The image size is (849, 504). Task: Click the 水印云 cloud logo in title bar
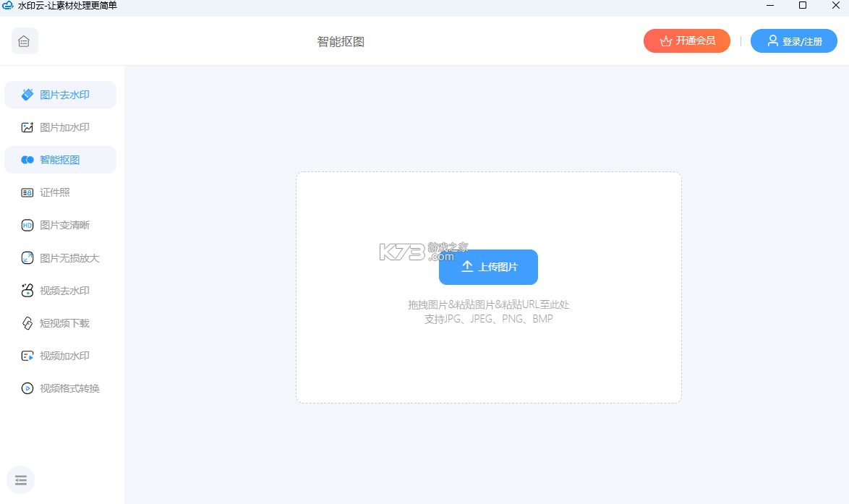pos(7,5)
